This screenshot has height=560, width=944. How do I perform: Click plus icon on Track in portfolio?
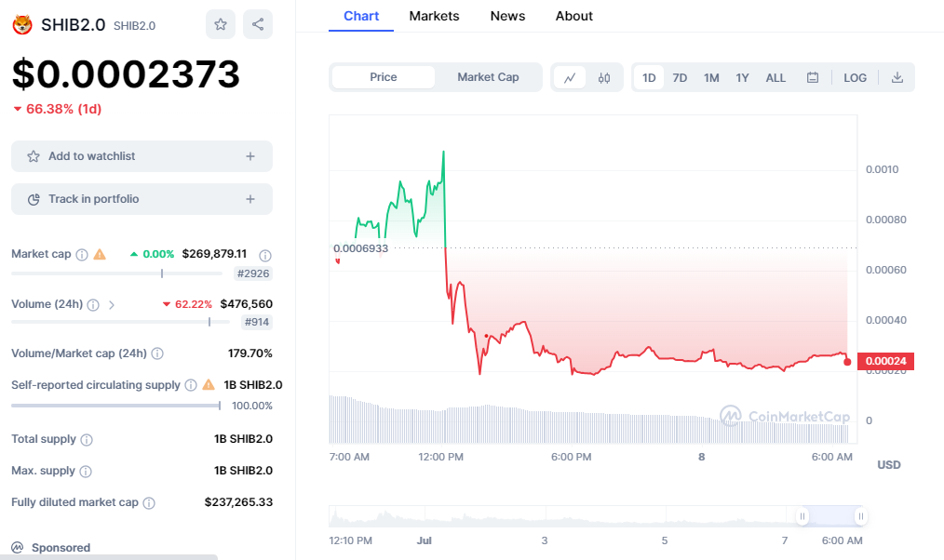(250, 199)
